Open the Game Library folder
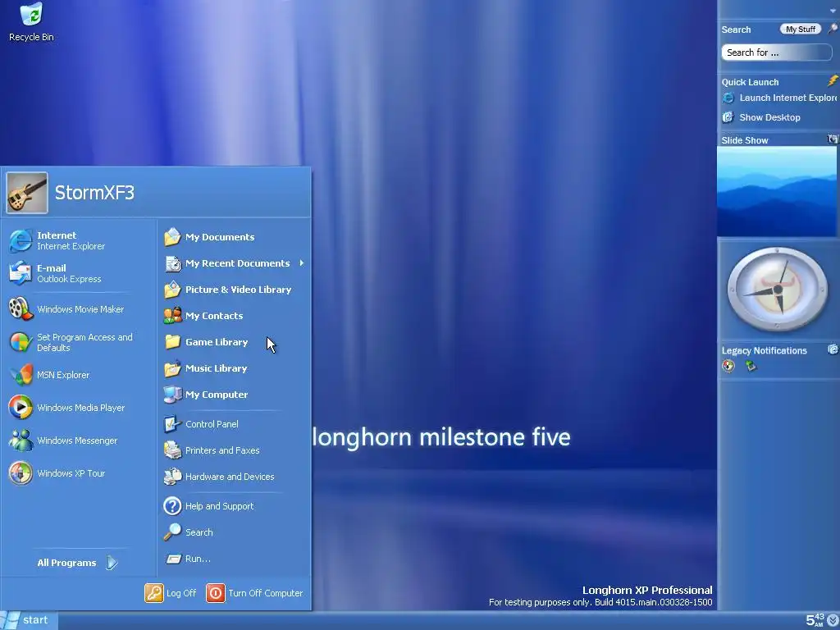 pos(206,342)
